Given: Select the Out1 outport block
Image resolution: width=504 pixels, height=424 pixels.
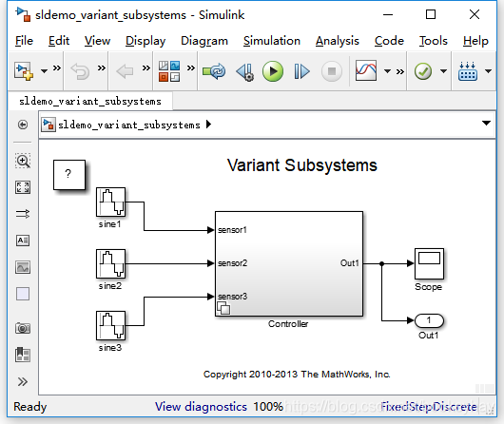Looking at the screenshot, I should [429, 320].
